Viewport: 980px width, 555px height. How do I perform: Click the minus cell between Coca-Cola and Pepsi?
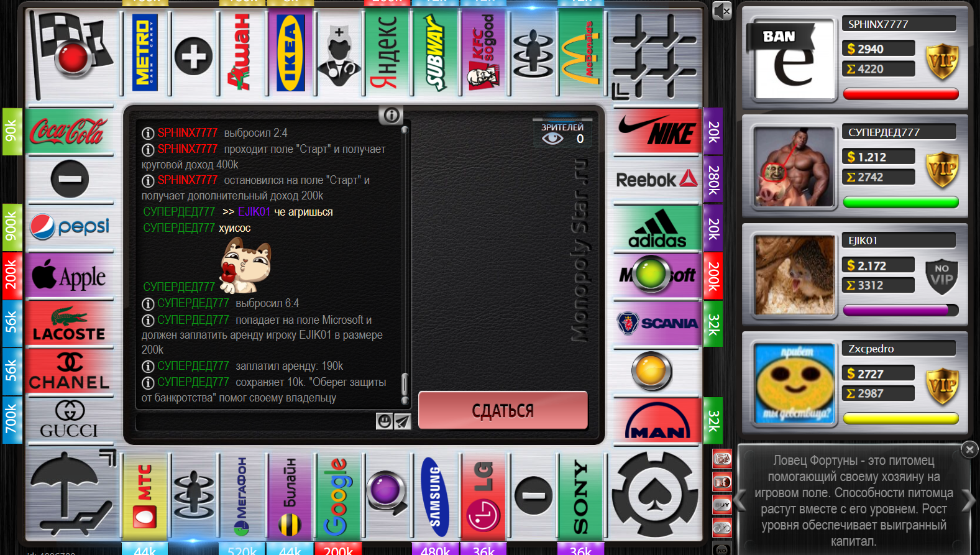click(70, 179)
